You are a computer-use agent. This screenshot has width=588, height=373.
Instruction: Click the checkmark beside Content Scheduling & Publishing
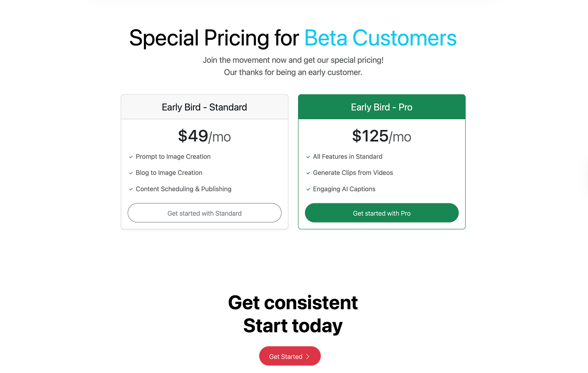pos(131,189)
